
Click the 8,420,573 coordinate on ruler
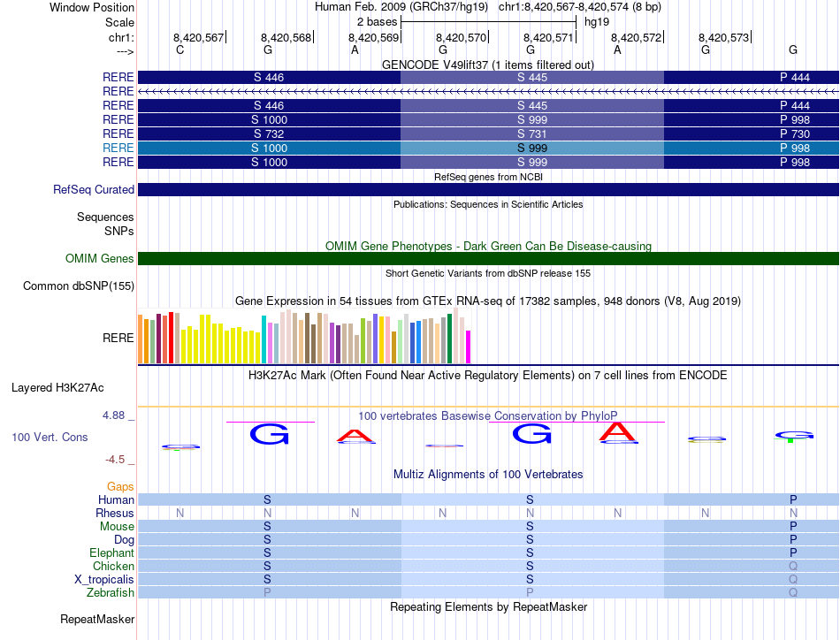[x=723, y=37]
